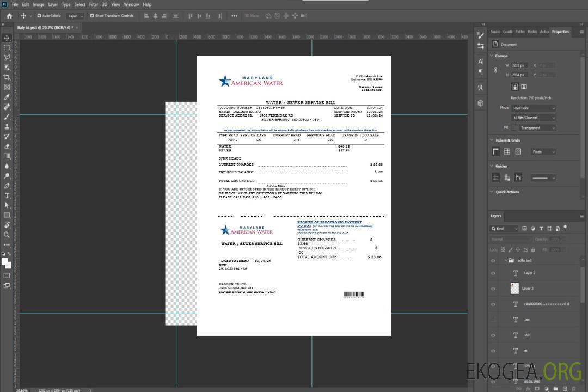Open the 16 Bits/Channel dropdown
588x392 pixels.
[533, 118]
